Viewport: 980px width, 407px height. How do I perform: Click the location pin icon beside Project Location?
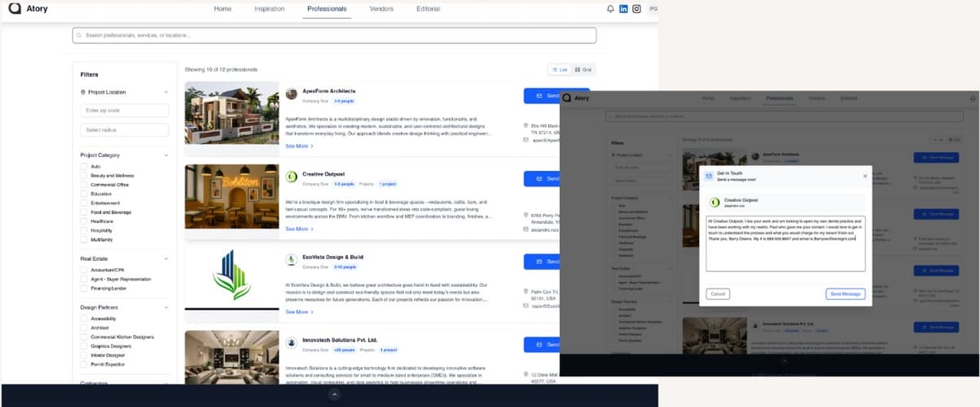click(82, 92)
